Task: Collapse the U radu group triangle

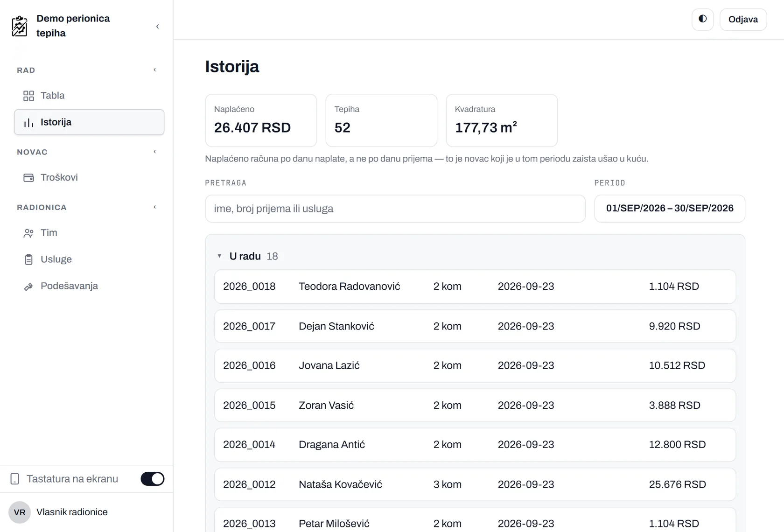Action: coord(219,256)
